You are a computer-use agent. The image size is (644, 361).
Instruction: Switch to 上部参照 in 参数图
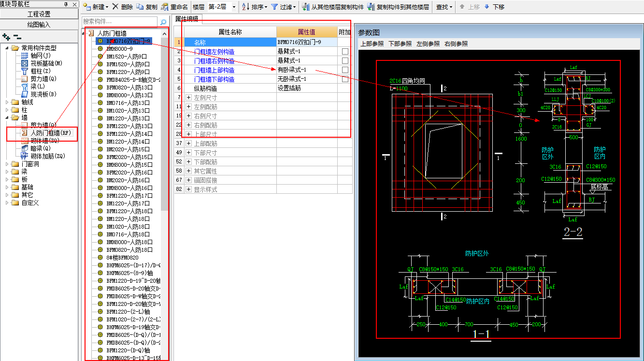click(372, 44)
